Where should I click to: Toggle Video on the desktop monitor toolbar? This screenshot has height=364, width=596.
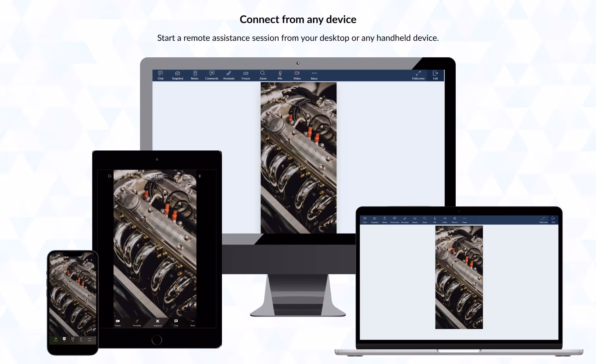click(x=297, y=75)
